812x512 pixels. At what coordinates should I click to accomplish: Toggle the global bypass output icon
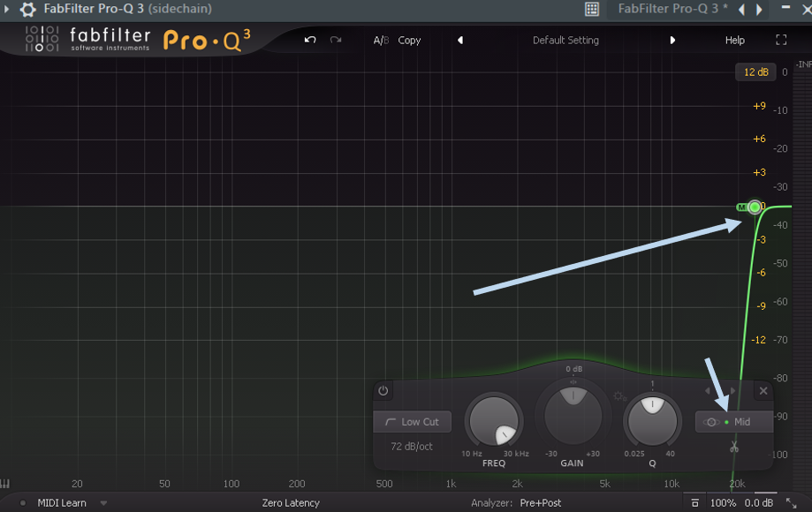point(695,502)
